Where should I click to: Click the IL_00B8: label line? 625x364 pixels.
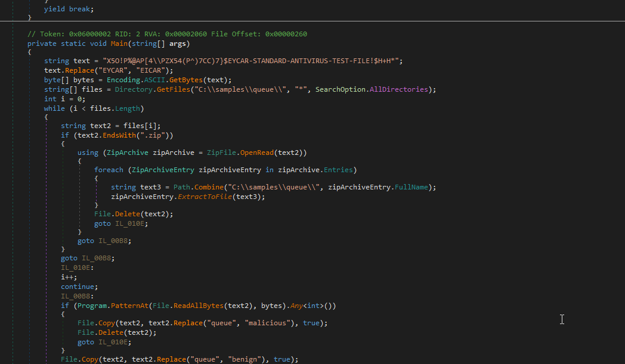point(78,296)
